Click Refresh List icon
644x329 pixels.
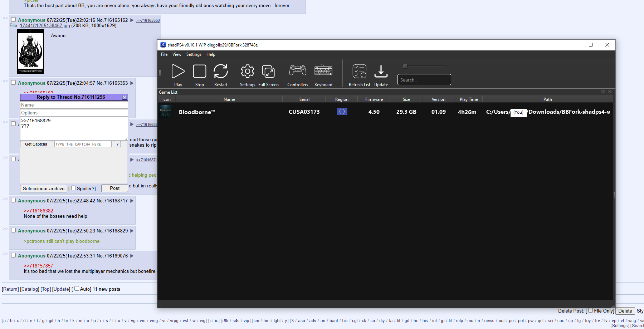coord(360,71)
